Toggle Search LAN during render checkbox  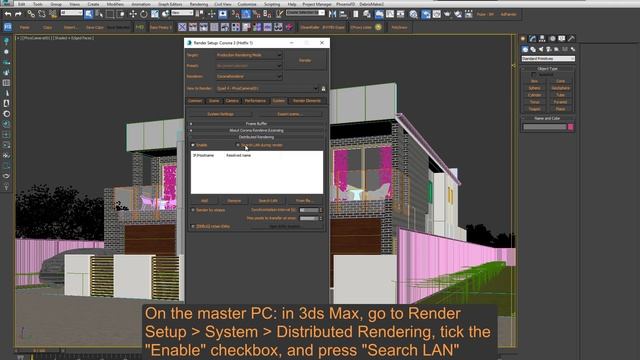[238, 145]
